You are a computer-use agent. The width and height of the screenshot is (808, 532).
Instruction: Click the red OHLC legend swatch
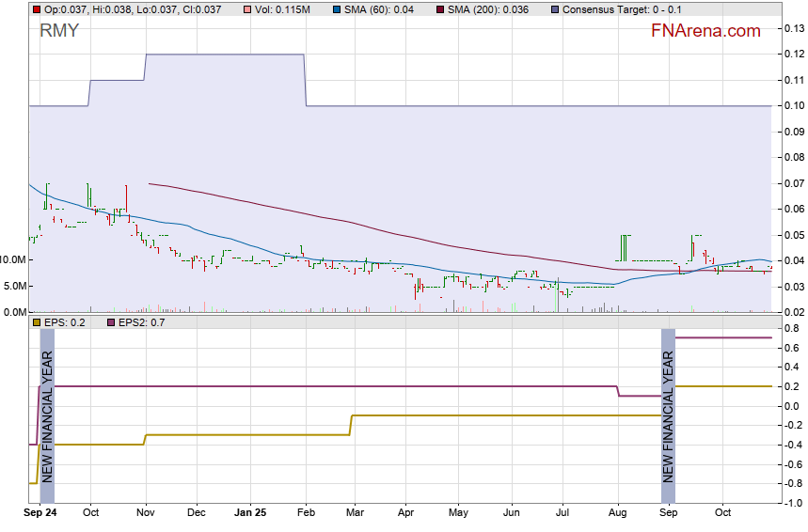click(x=37, y=9)
